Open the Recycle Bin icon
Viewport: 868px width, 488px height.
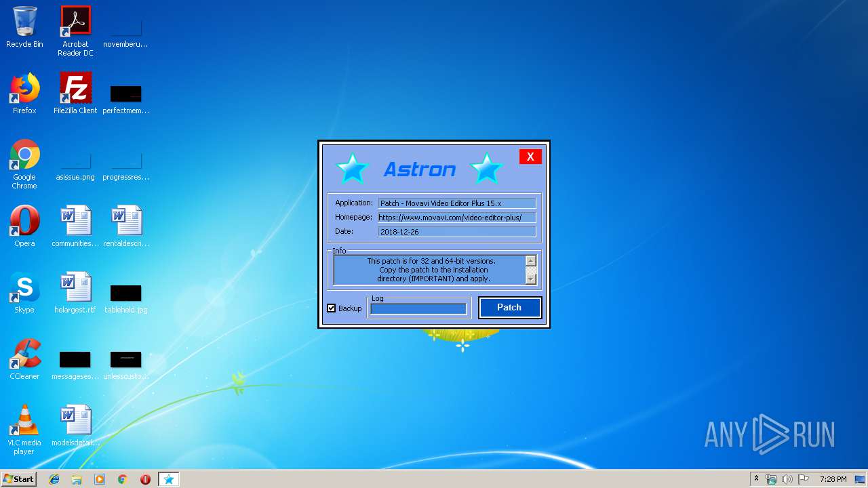click(x=24, y=28)
